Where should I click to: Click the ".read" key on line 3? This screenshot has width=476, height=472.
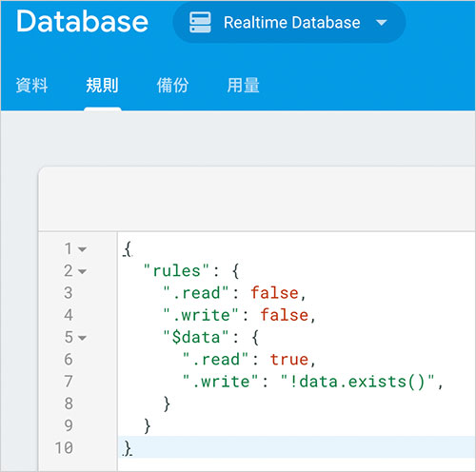coord(196,293)
